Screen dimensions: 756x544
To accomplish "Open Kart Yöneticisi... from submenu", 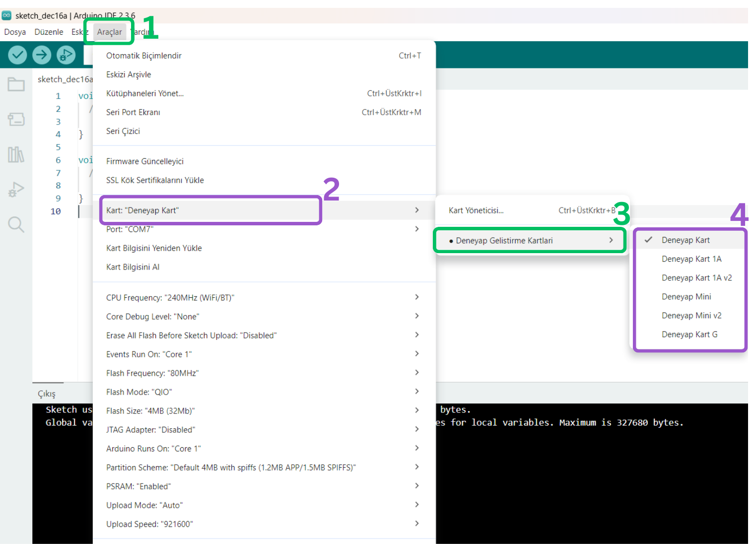I will (532, 210).
